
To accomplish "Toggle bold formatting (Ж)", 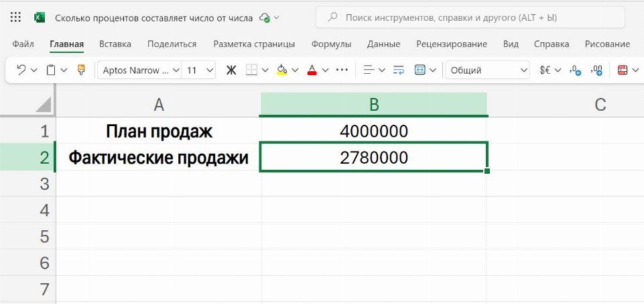I will (x=231, y=70).
